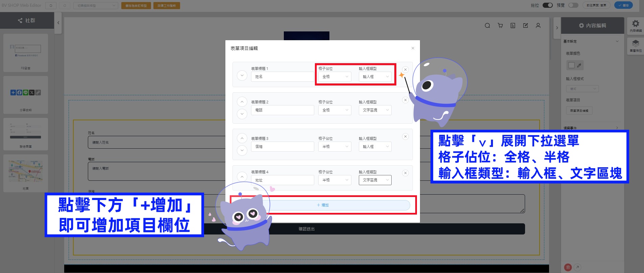Click the redo button in top toolbar
This screenshot has width=644, height=273.
[x=65, y=6]
